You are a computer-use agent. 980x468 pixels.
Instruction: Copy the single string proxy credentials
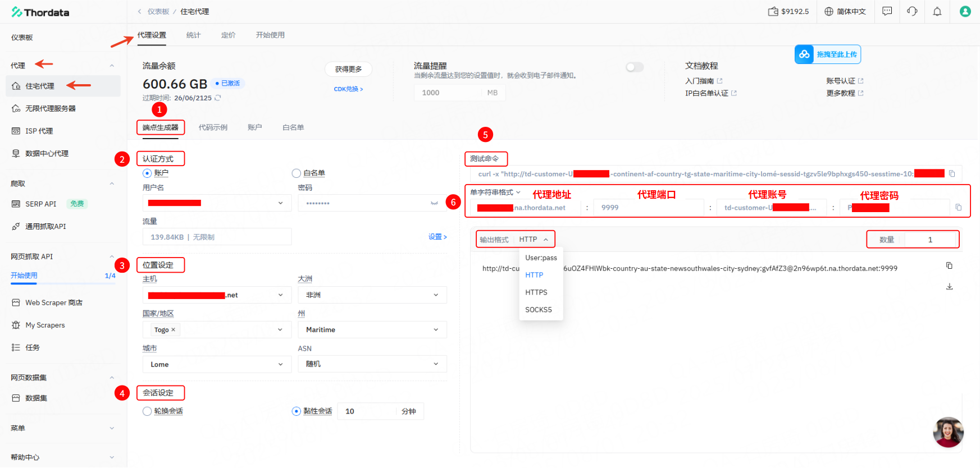(959, 208)
